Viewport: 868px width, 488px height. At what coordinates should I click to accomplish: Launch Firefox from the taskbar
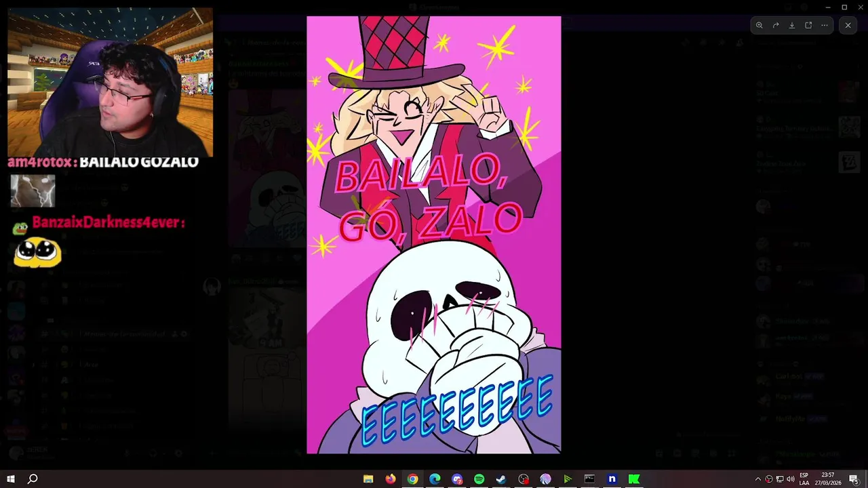click(x=391, y=479)
